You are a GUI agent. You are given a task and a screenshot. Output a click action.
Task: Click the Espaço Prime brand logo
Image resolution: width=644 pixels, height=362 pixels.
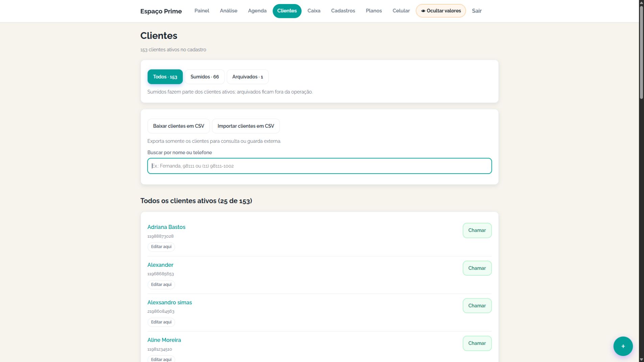[161, 11]
